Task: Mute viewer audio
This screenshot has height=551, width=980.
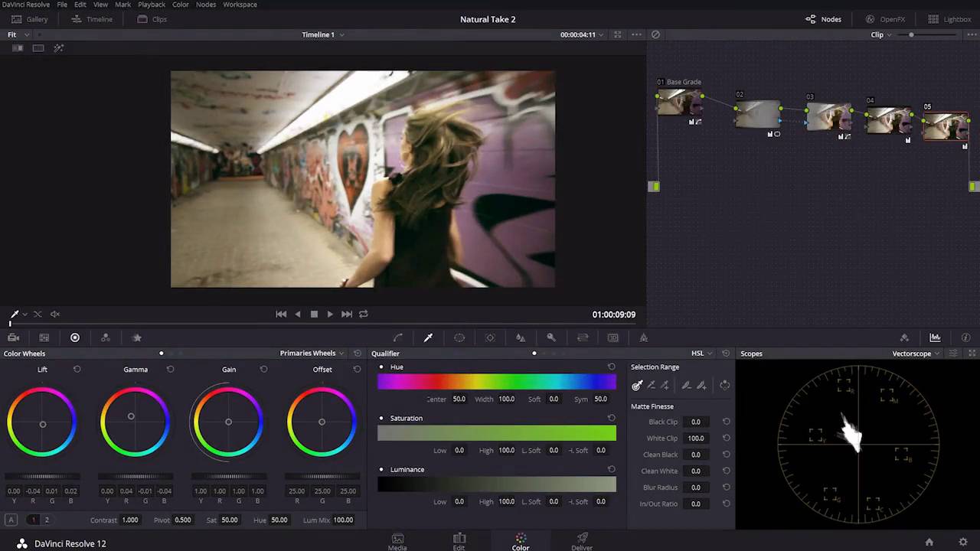Action: point(55,314)
